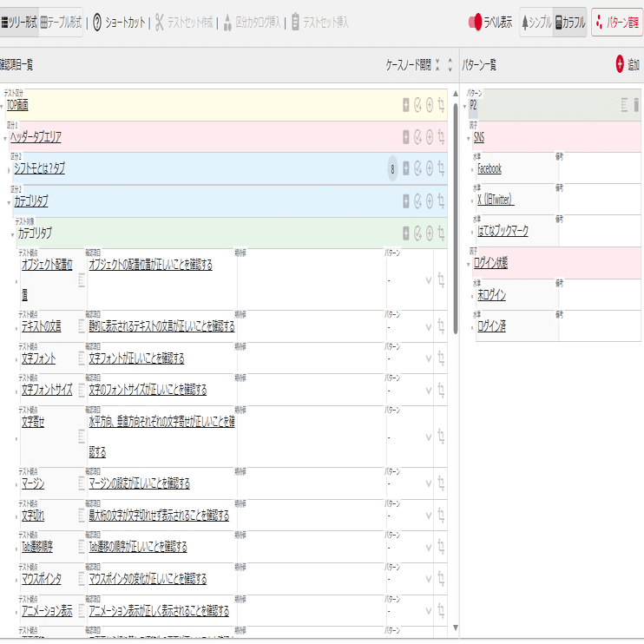Click square plus icon on TOP画面 row
Viewport: 644px width, 644px height.
coord(406,105)
